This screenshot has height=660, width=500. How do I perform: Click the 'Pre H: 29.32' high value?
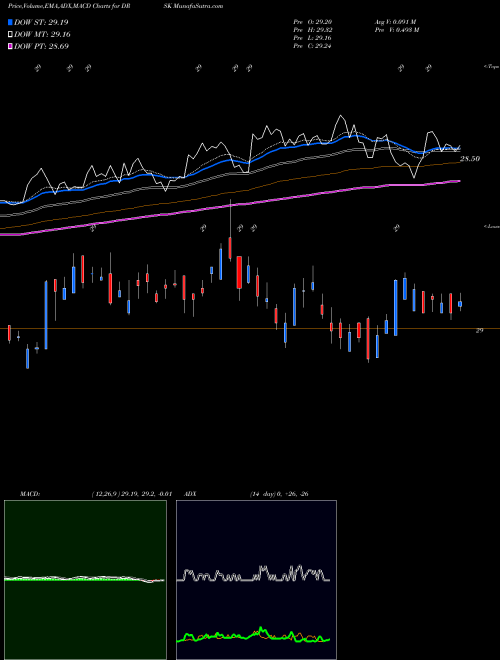(313, 30)
